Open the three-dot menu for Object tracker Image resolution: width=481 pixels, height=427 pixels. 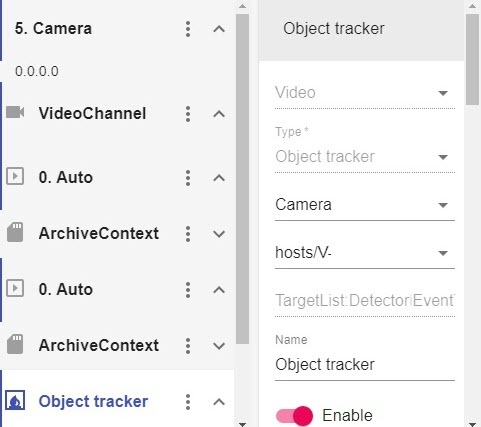coord(188,402)
